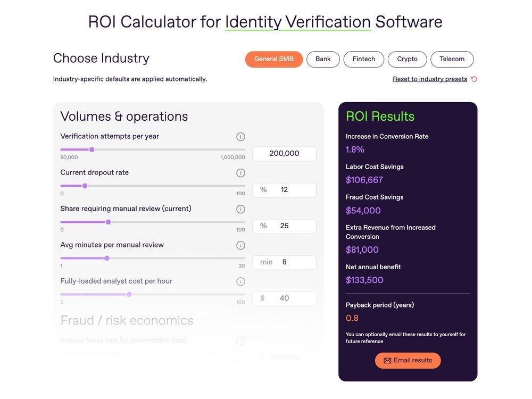Click Reset to industry presets
The image size is (532, 399).
430,78
